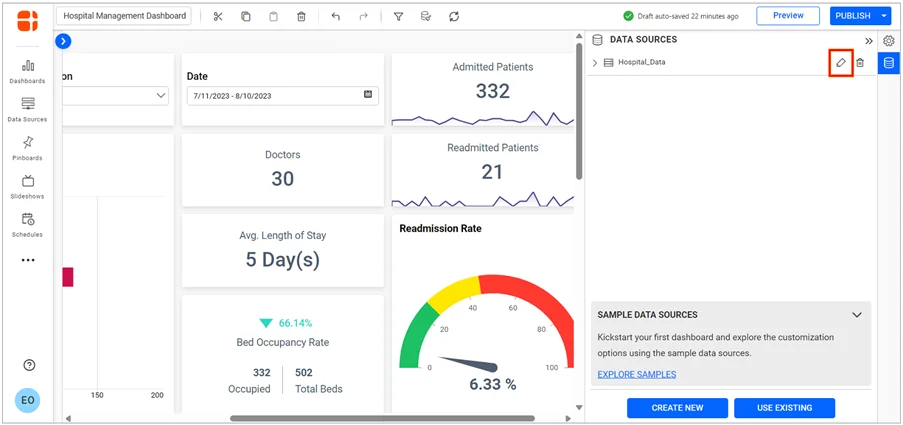
Task: Go to Pinboards in sidebar
Action: point(28,148)
